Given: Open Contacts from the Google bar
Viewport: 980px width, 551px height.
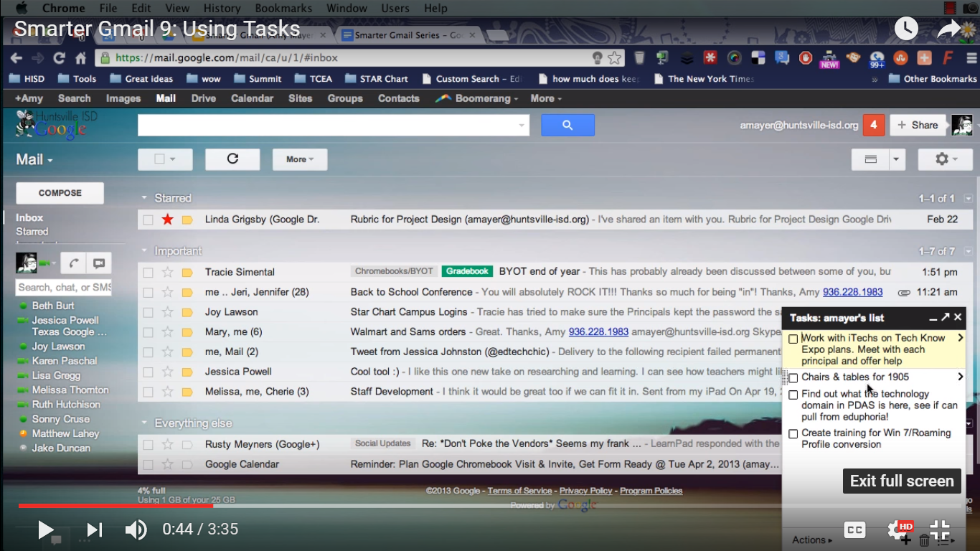Looking at the screenshot, I should click(x=399, y=98).
